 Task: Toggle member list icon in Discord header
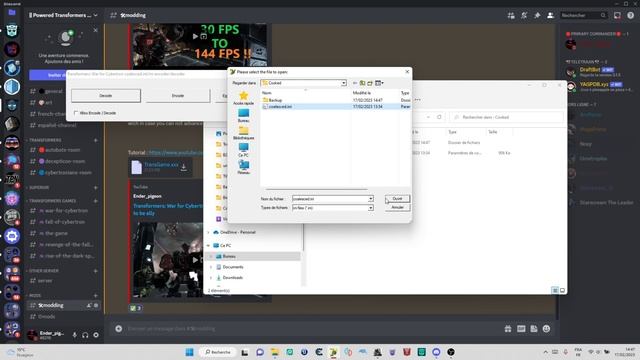click(x=550, y=16)
